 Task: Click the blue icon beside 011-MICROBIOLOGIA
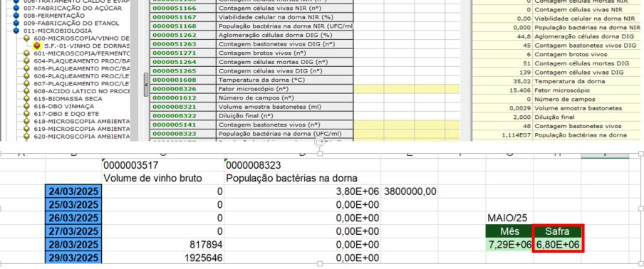point(16,31)
